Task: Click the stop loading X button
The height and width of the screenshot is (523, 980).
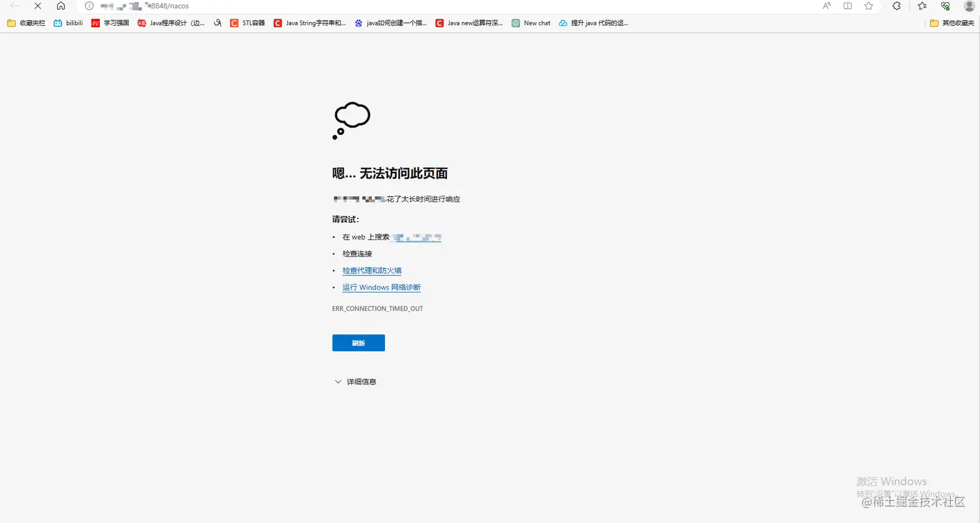Action: [38, 6]
